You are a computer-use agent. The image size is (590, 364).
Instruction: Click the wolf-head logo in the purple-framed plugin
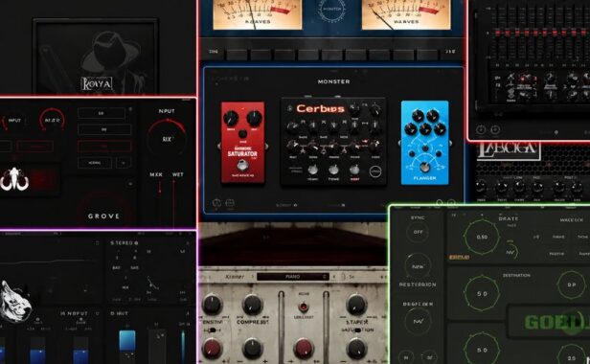click(x=15, y=301)
